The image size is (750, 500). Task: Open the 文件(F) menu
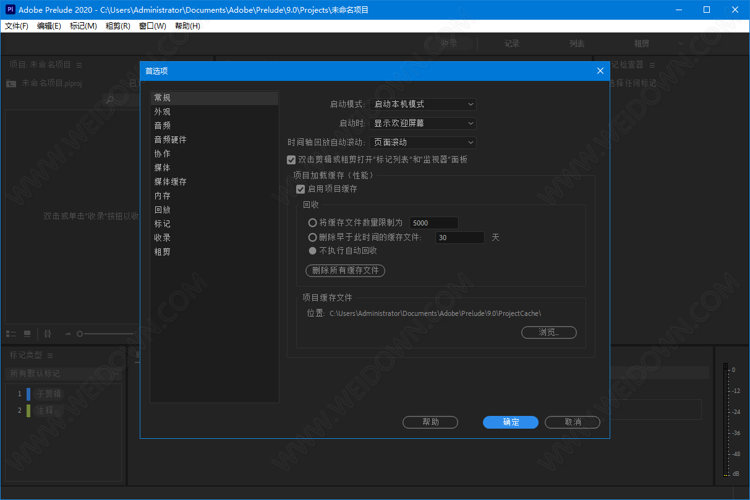(17, 26)
